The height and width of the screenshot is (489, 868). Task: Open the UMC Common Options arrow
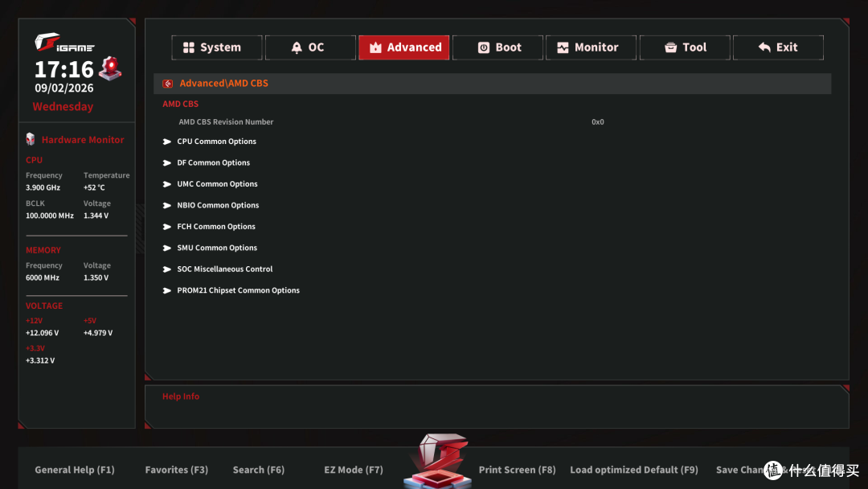(x=166, y=184)
